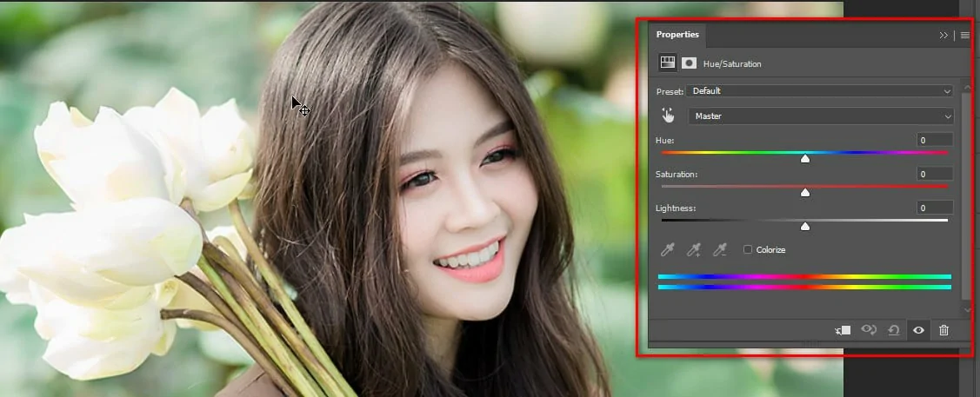Click the Hue/Saturation adjustment icon
The width and height of the screenshot is (980, 397).
(667, 63)
